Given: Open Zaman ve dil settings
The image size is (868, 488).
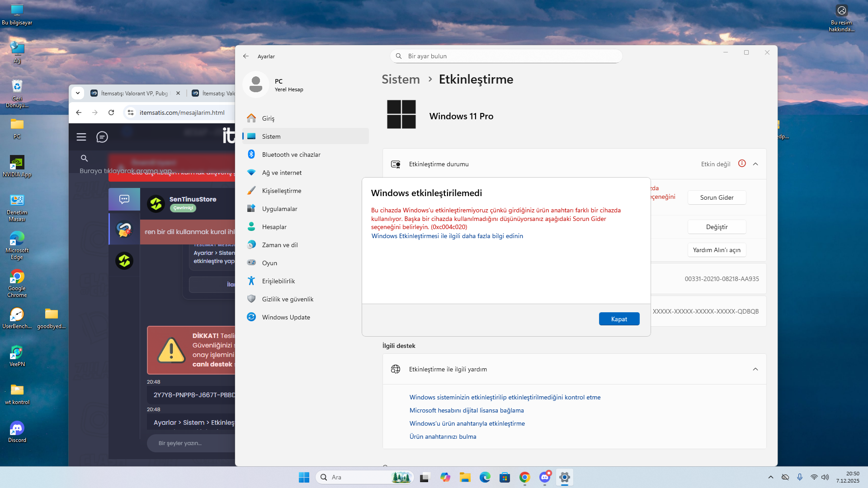Looking at the screenshot, I should click(306, 245).
